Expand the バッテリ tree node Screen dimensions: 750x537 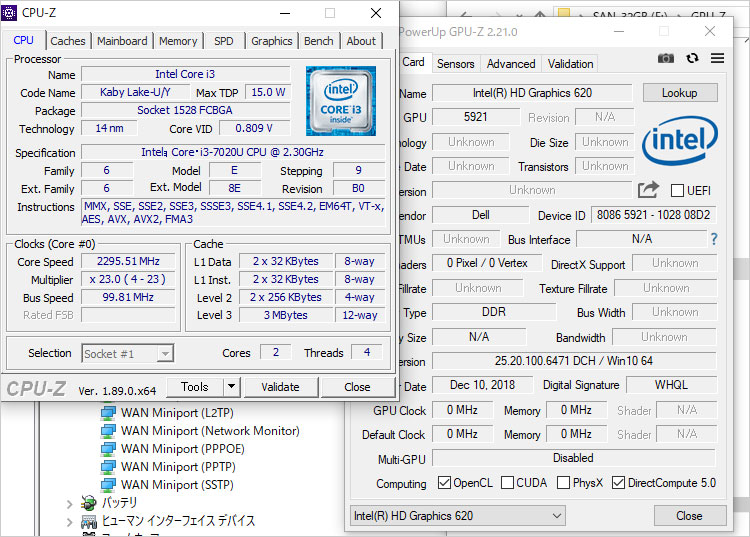[69, 503]
